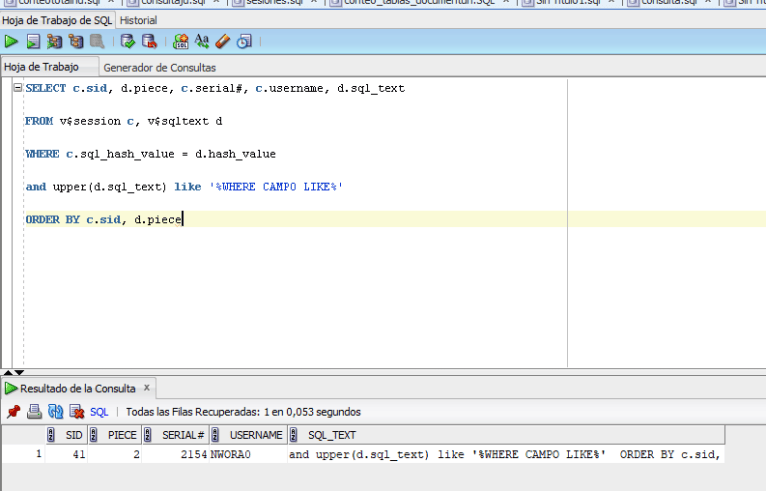The image size is (766, 491).
Task: Click the down arrow on the pane splitter
Action: point(19,372)
